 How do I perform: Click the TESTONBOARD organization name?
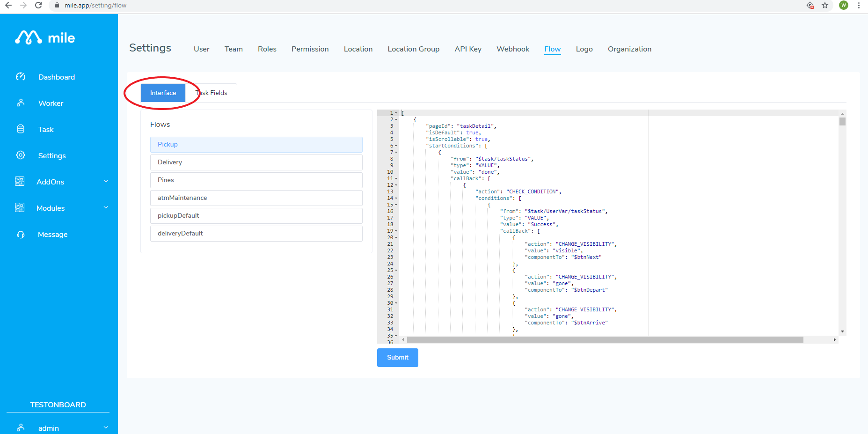point(58,405)
